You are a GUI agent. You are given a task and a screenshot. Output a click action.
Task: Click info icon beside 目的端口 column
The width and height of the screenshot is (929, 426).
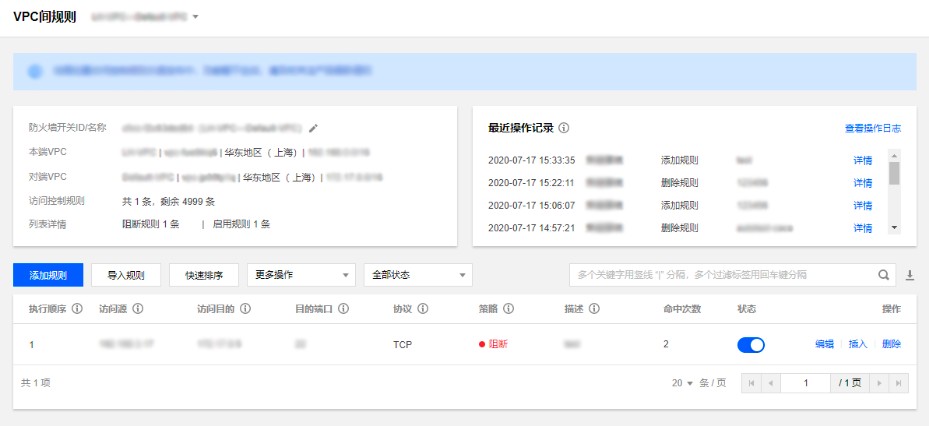[343, 309]
